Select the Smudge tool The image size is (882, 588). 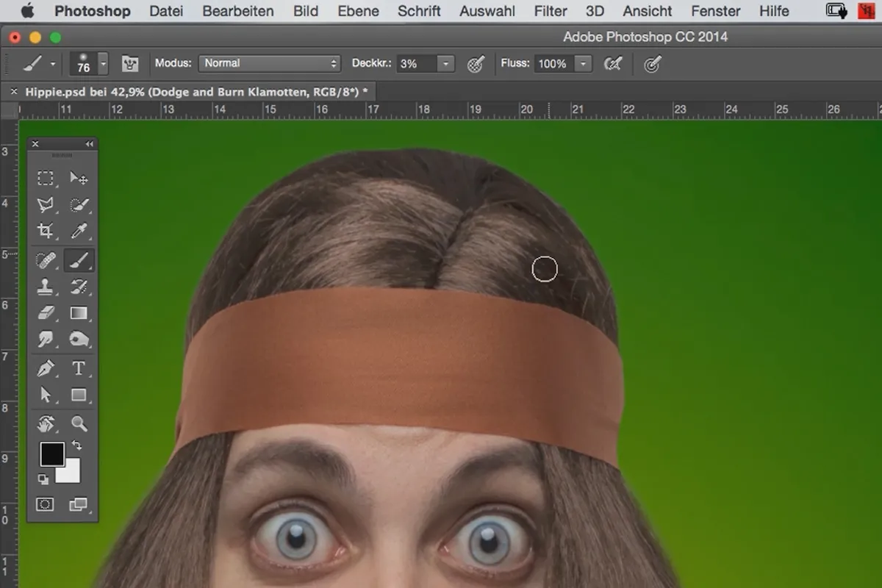(x=46, y=340)
